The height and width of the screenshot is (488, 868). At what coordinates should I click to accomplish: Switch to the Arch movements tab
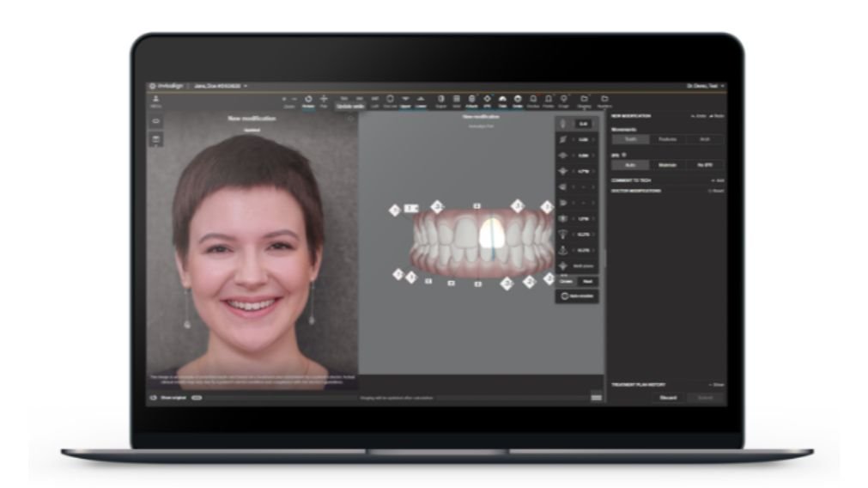pos(704,138)
